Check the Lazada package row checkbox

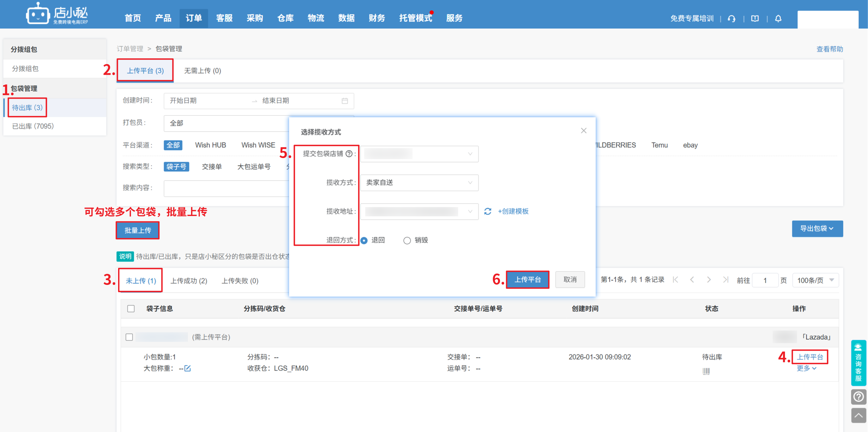pyautogui.click(x=129, y=337)
